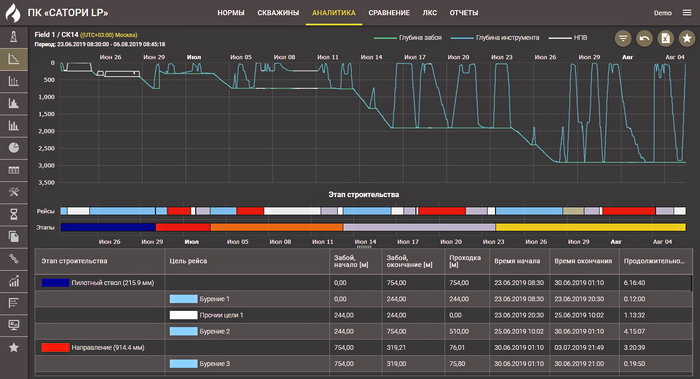Click the orange stage bar in Этапы timeline
The height and width of the screenshot is (379, 700).
pos(276,227)
